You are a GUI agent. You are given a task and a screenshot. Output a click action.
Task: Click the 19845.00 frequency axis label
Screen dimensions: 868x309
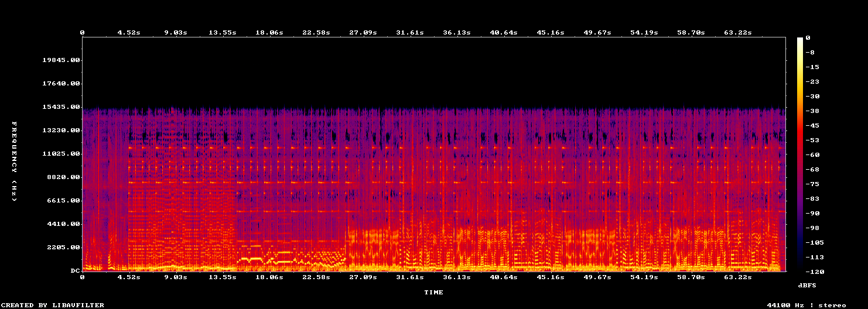(x=61, y=60)
